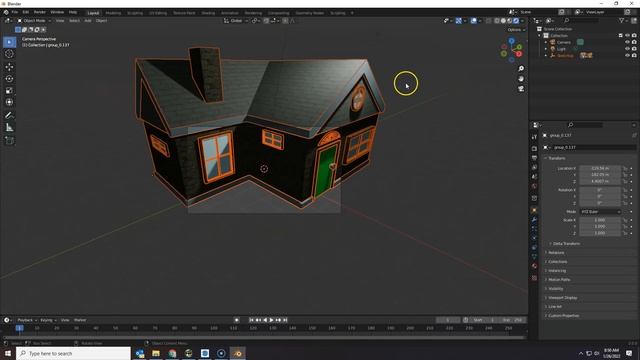Open the Playback menu in timeline
This screenshot has width=640, height=360.
(27, 320)
